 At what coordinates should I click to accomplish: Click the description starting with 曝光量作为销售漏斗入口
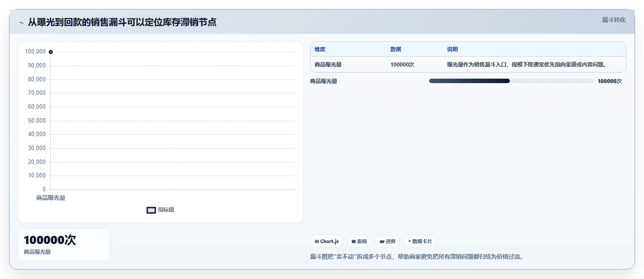coord(526,65)
